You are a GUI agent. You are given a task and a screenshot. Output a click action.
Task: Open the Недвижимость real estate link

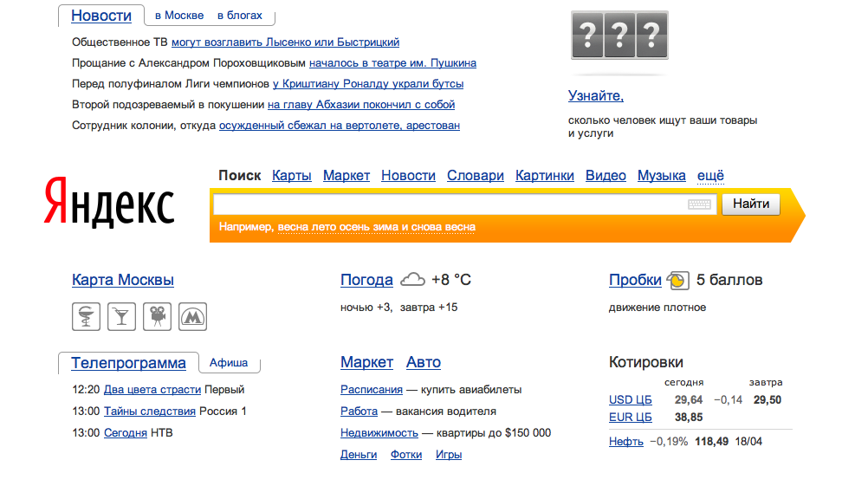coord(379,433)
